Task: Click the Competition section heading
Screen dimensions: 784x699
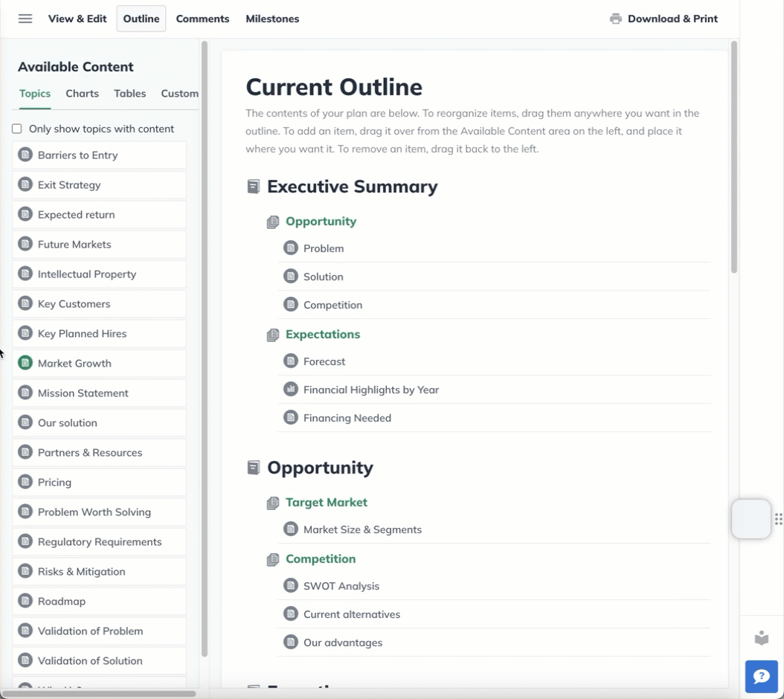Action: [321, 558]
